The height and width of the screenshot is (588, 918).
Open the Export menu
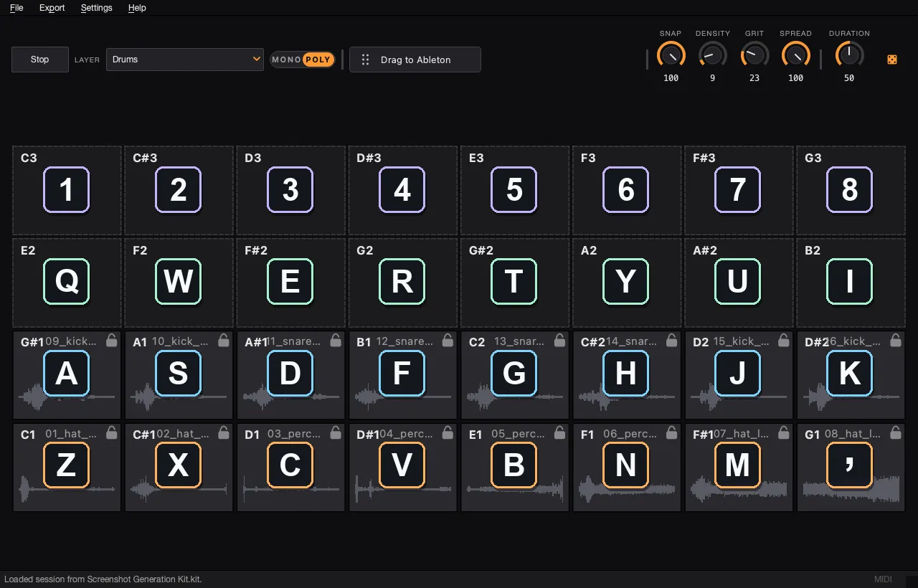(52, 8)
